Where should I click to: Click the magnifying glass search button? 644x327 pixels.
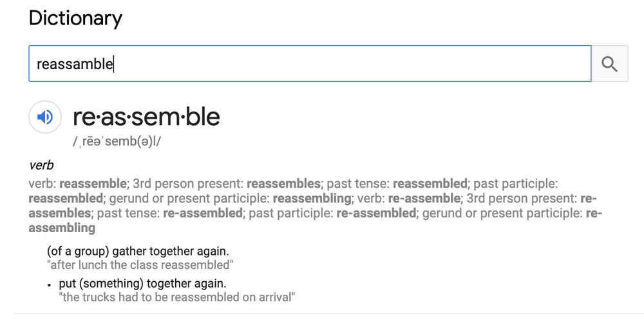pos(609,64)
